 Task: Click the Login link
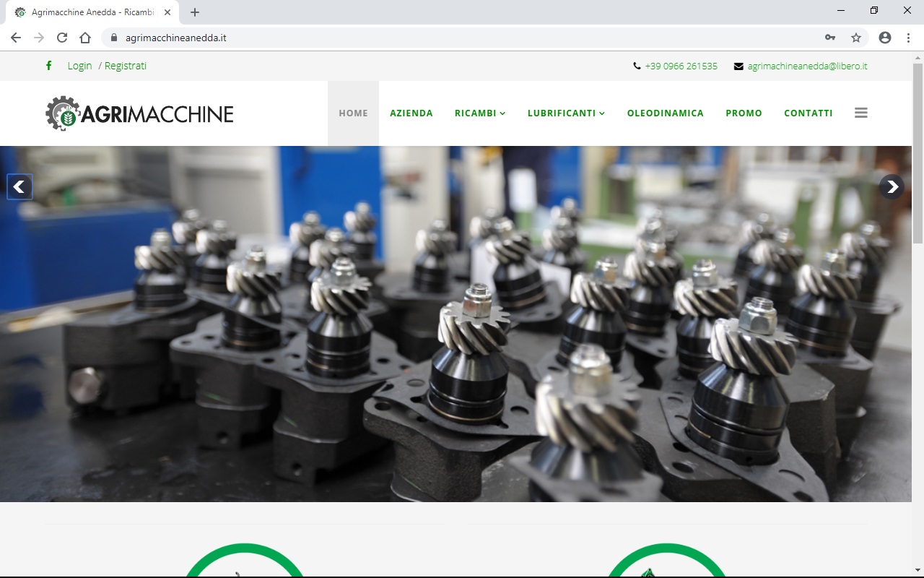[x=79, y=66]
